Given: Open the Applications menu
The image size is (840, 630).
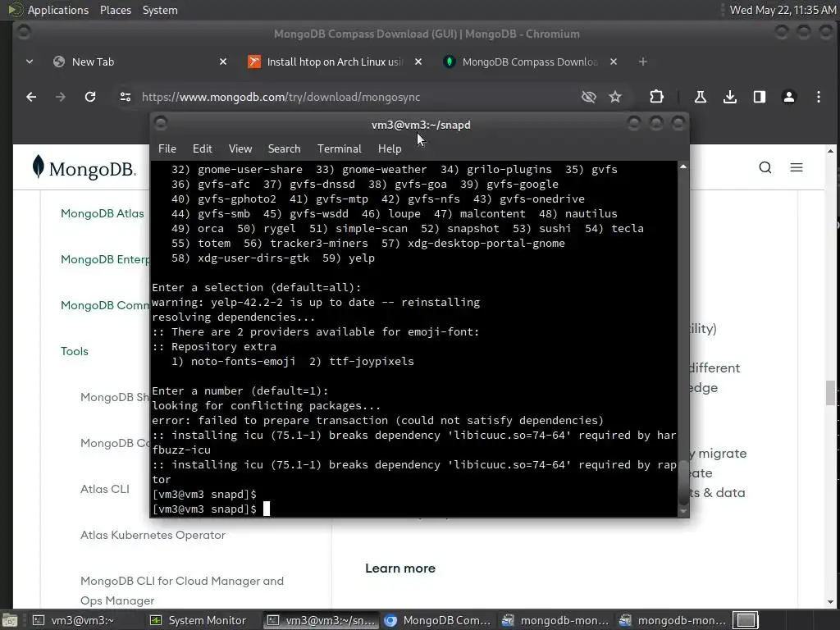Looking at the screenshot, I should tap(58, 10).
